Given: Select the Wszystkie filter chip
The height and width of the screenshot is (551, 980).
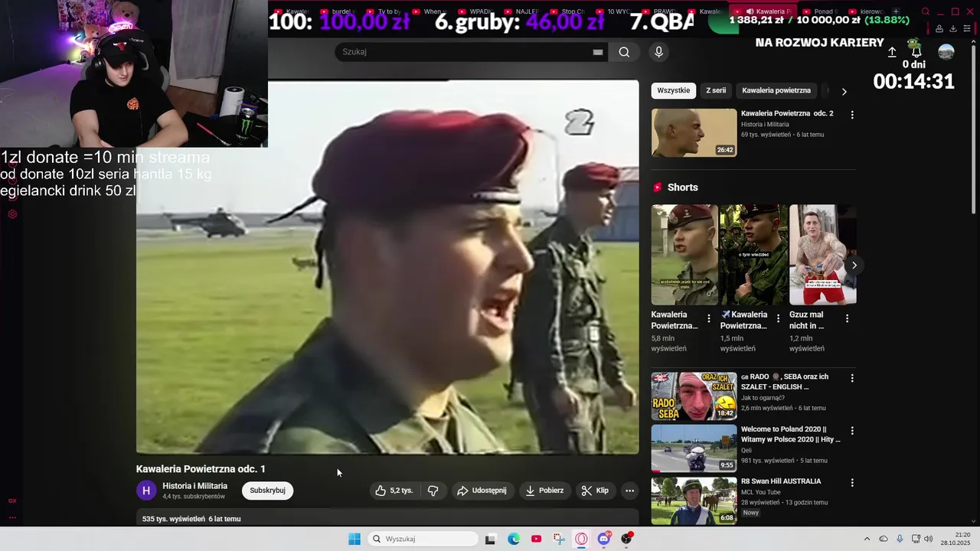Looking at the screenshot, I should [674, 90].
